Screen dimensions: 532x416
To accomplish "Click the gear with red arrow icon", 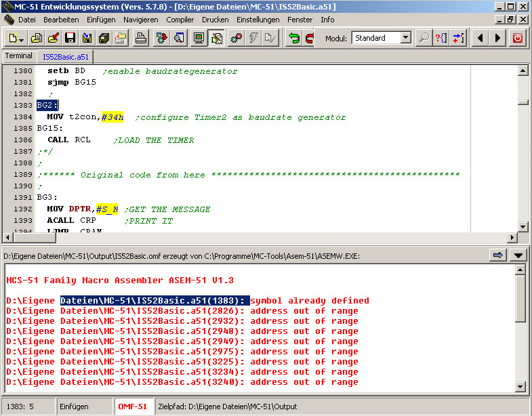I will tap(162, 38).
